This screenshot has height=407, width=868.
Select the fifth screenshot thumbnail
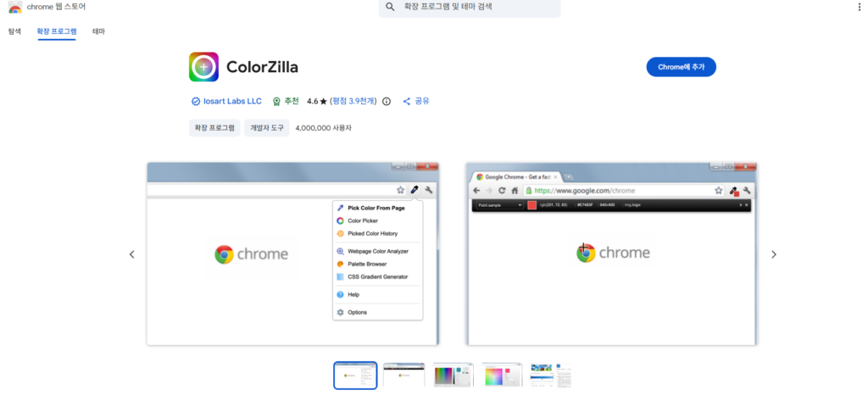(x=551, y=375)
